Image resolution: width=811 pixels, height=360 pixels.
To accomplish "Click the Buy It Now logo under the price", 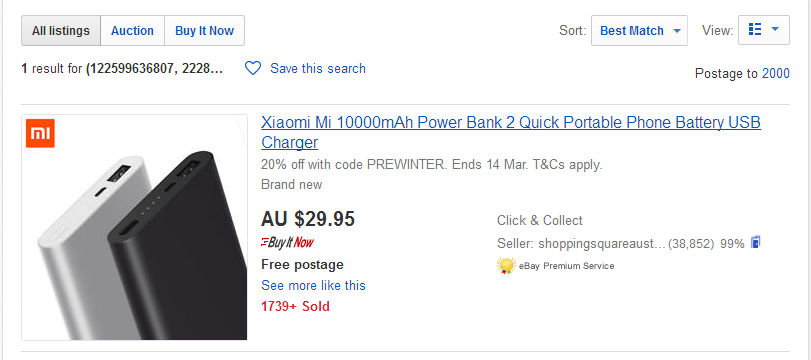I will 288,242.
